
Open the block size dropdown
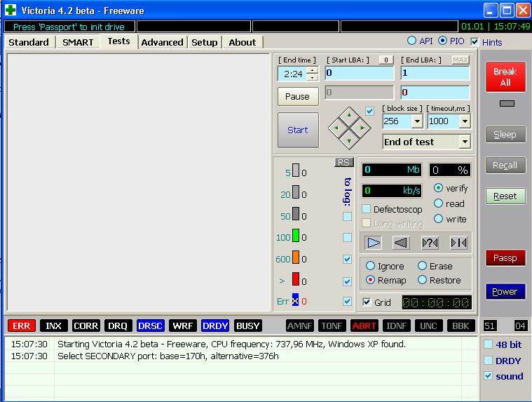(x=417, y=121)
